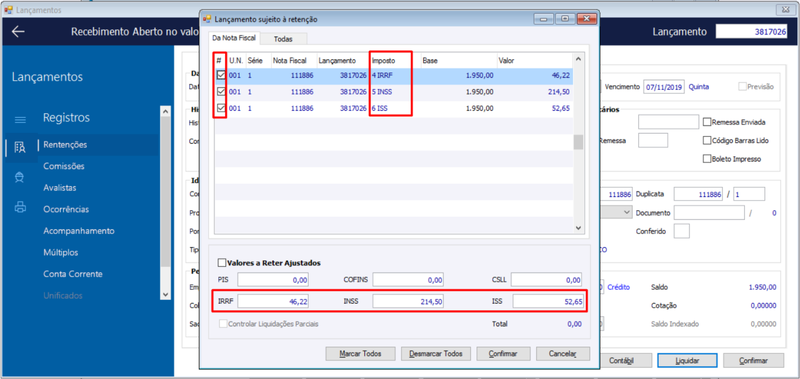Open the dropdown left of Documento field
The height and width of the screenshot is (379, 800).
pos(627,212)
